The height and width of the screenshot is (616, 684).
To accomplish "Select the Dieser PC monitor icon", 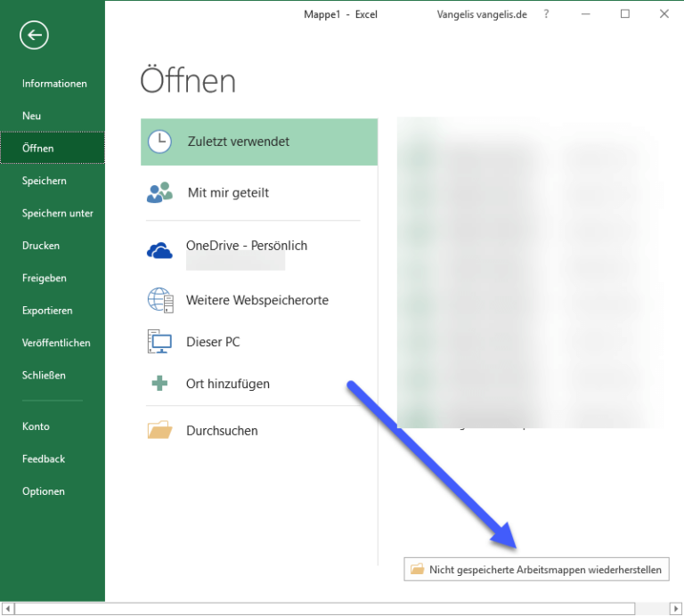I will 159,342.
